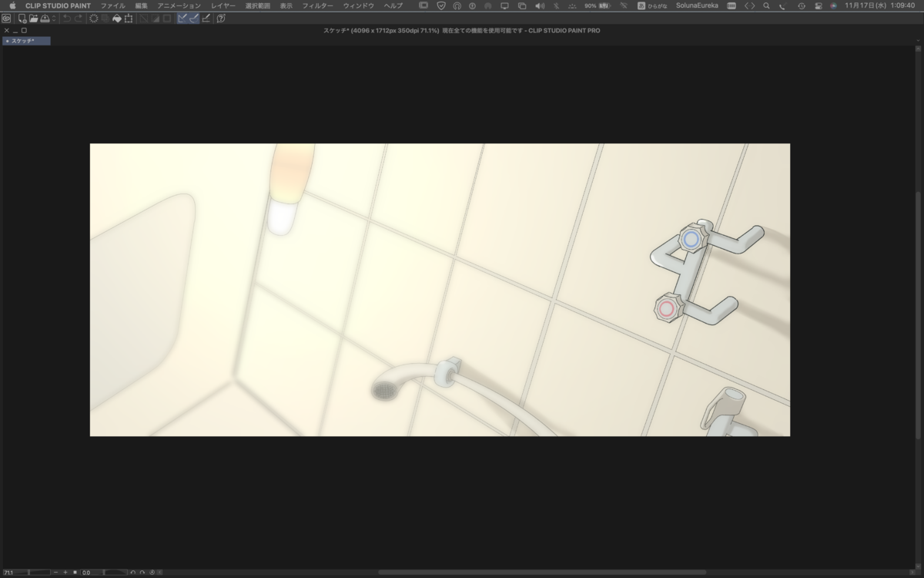Create a new canvas from toolbar
The width and height of the screenshot is (924, 578).
coord(22,18)
